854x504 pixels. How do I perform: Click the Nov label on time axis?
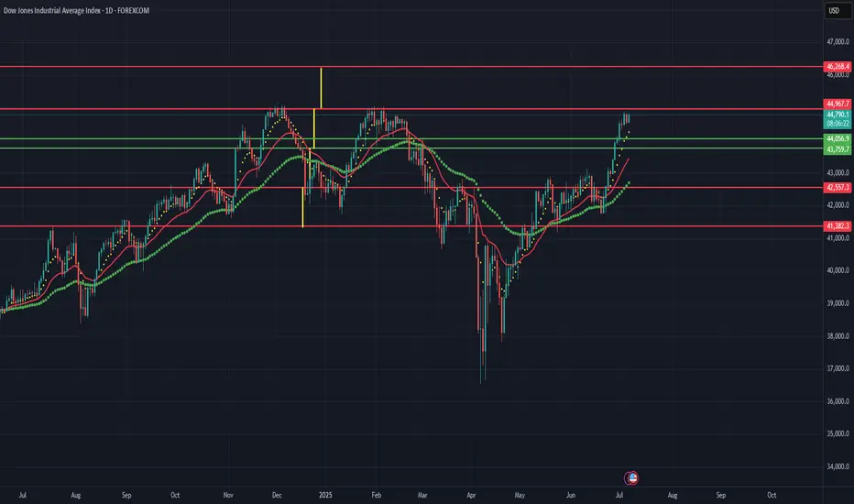coord(228,495)
